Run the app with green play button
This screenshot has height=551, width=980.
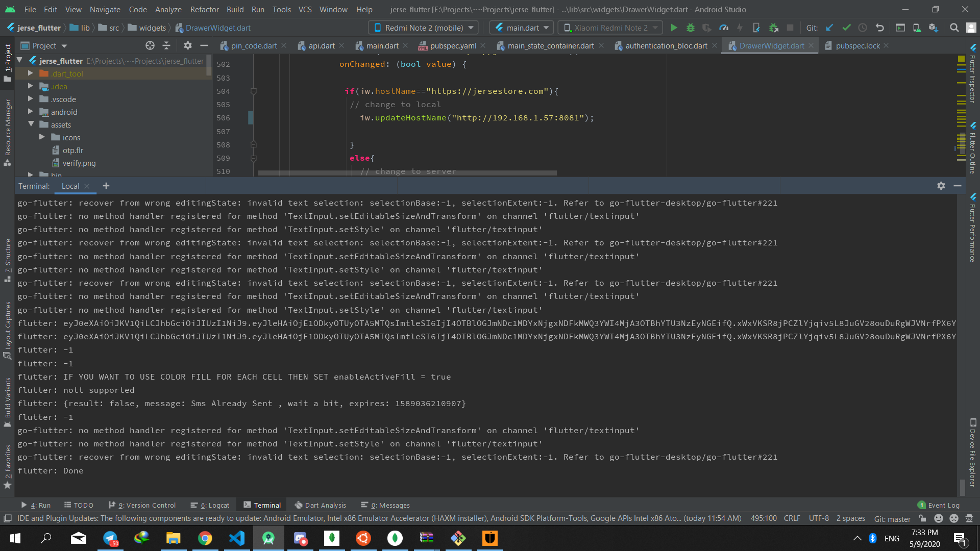pyautogui.click(x=674, y=28)
